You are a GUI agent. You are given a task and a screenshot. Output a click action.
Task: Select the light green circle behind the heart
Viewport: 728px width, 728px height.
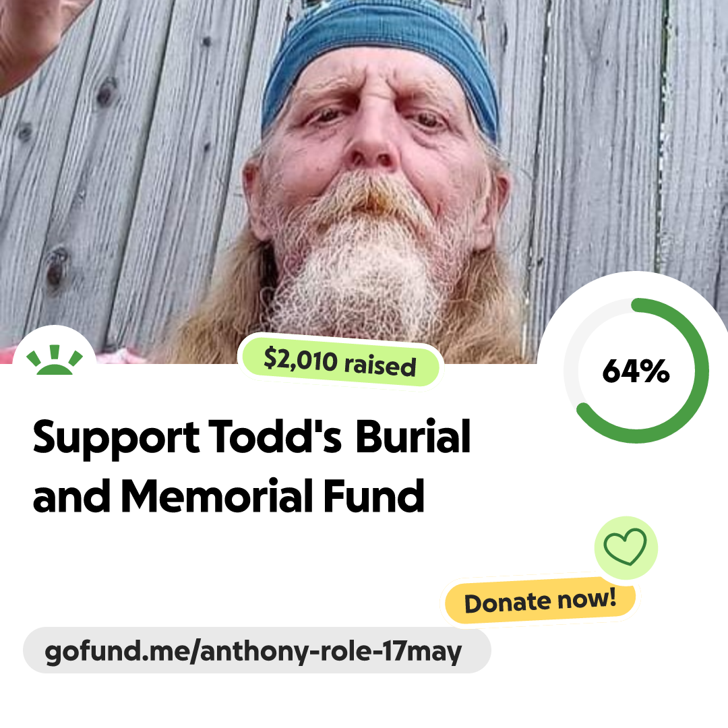coord(626,548)
